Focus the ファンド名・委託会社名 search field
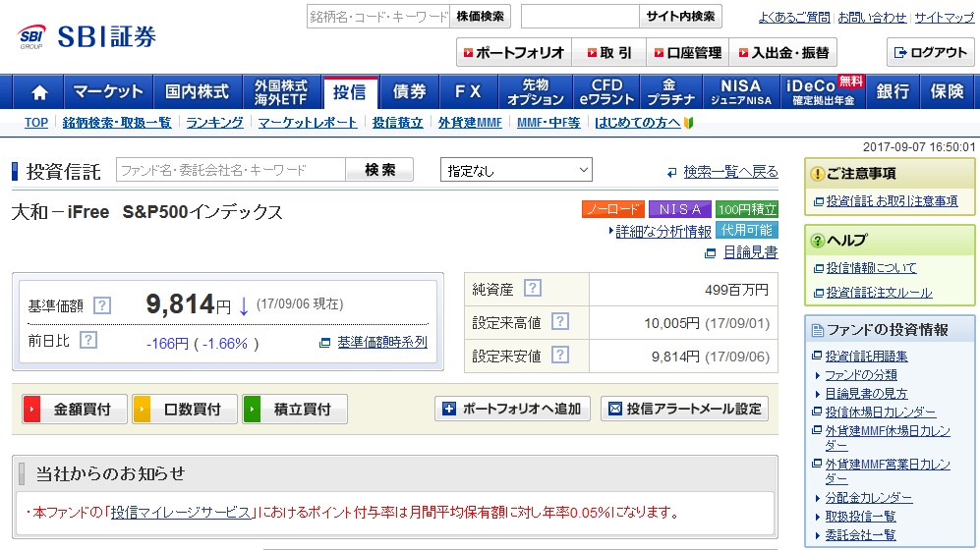Viewport: 980px width, 550px height. pos(231,170)
